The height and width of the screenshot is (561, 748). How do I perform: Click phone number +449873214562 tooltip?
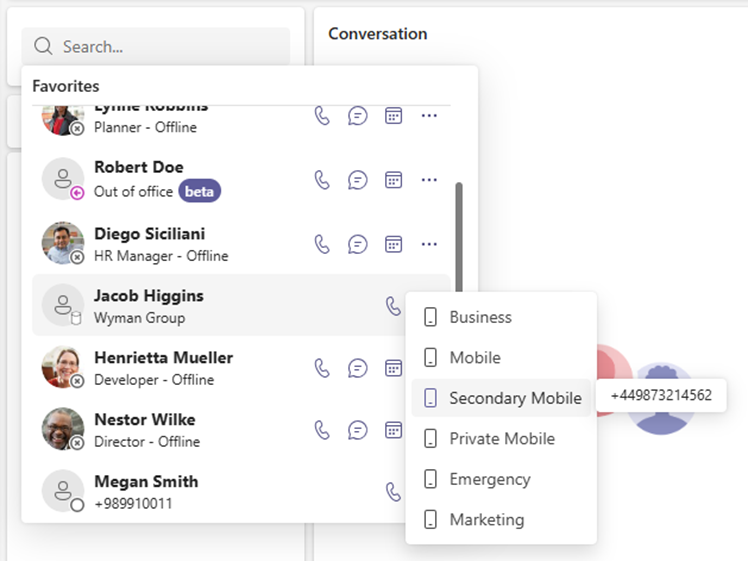click(x=661, y=395)
